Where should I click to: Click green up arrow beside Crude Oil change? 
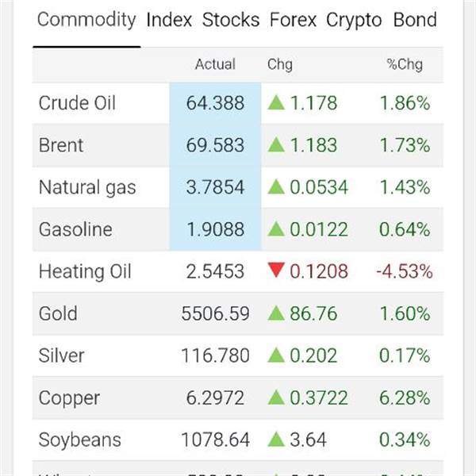[276, 102]
